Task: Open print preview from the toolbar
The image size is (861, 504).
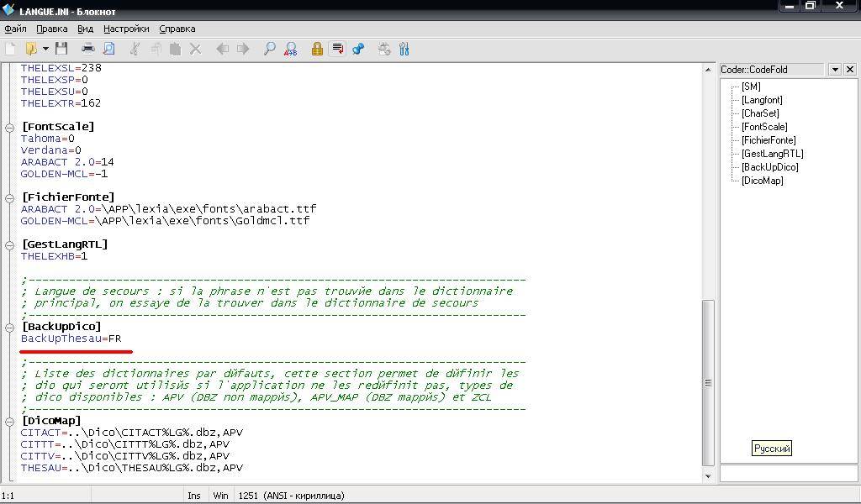Action: click(x=108, y=49)
